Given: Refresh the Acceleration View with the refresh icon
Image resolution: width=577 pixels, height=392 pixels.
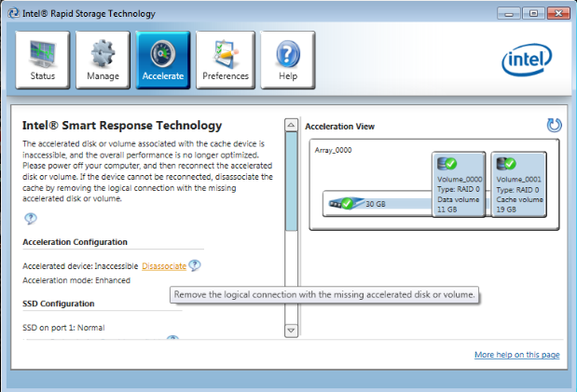Looking at the screenshot, I should coord(555,126).
